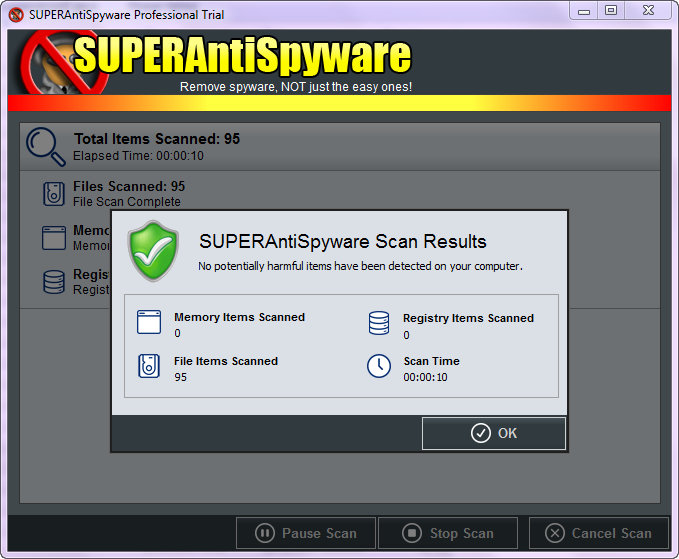This screenshot has width=679, height=559.
Task: Click the title bar application icon
Action: 16,15
